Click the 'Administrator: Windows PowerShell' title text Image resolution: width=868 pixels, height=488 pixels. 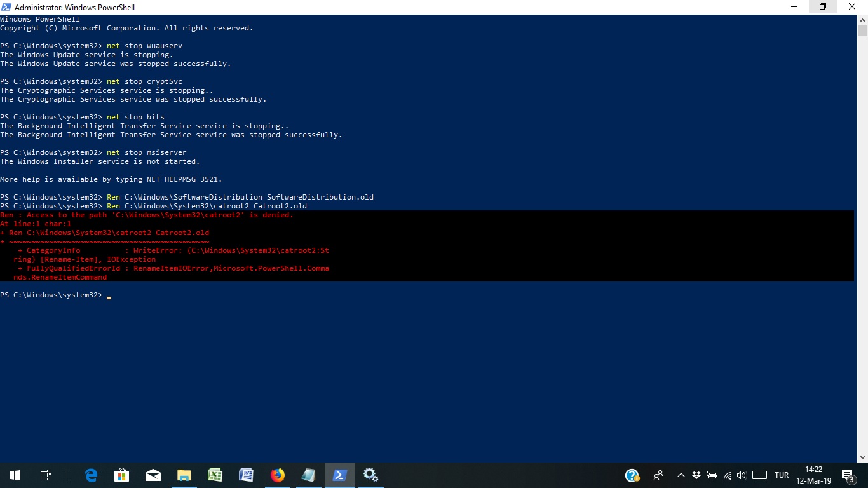pyautogui.click(x=74, y=7)
